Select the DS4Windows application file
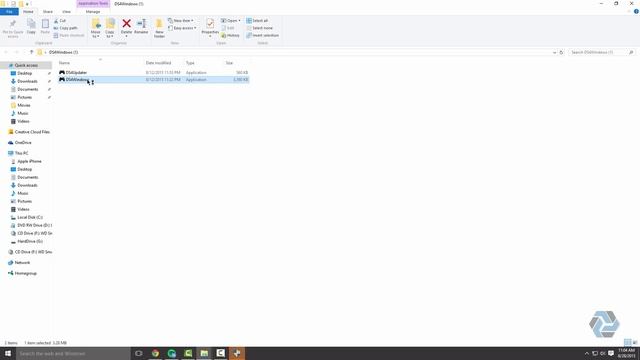 tap(154, 80)
